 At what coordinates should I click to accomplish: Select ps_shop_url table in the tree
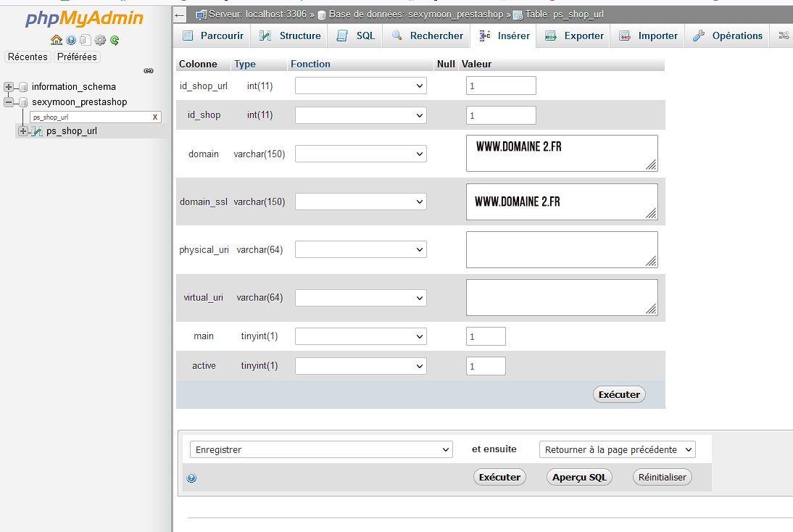click(x=72, y=131)
